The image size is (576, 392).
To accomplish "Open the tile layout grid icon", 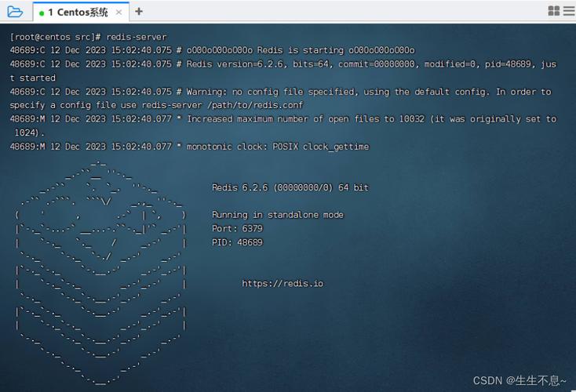I will click(x=553, y=11).
